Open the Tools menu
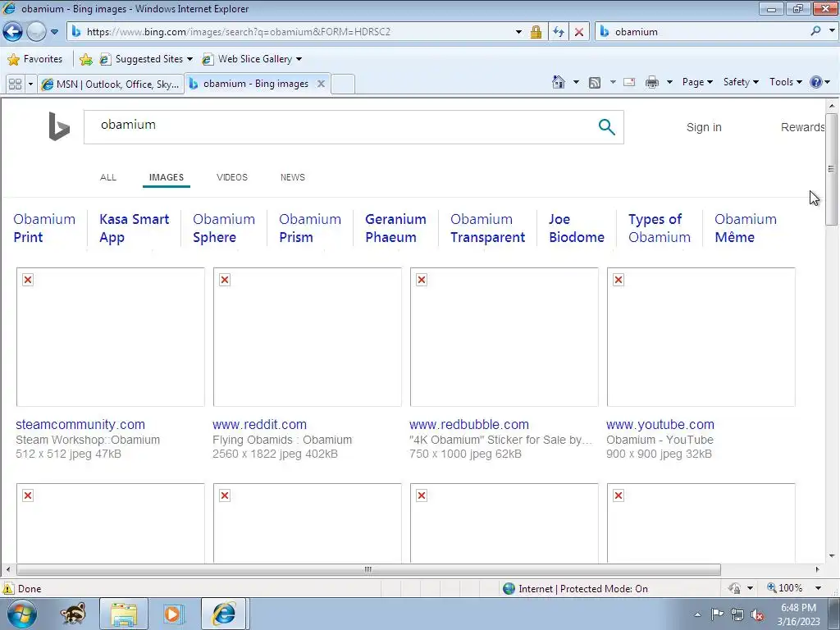Image resolution: width=840 pixels, height=630 pixels. (785, 82)
